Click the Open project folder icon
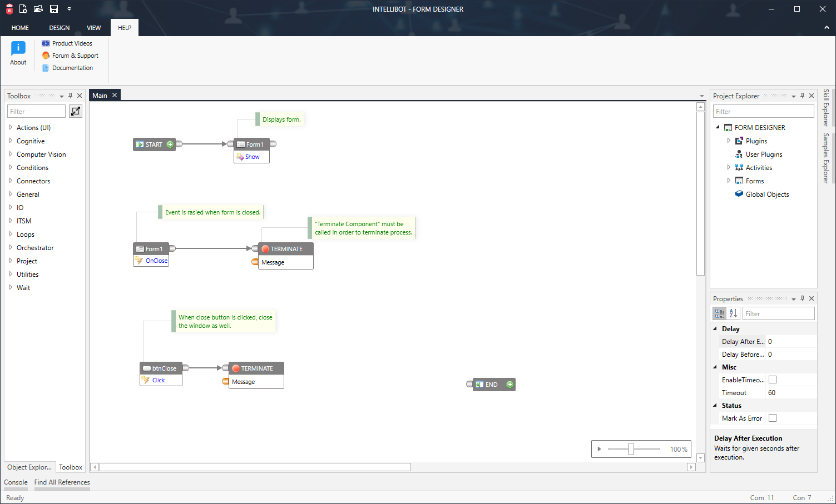Screen dimensions: 836x504 [38, 8]
